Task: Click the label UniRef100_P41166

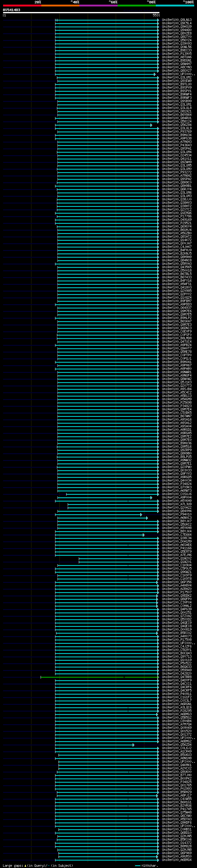Action: pos(176,548)
